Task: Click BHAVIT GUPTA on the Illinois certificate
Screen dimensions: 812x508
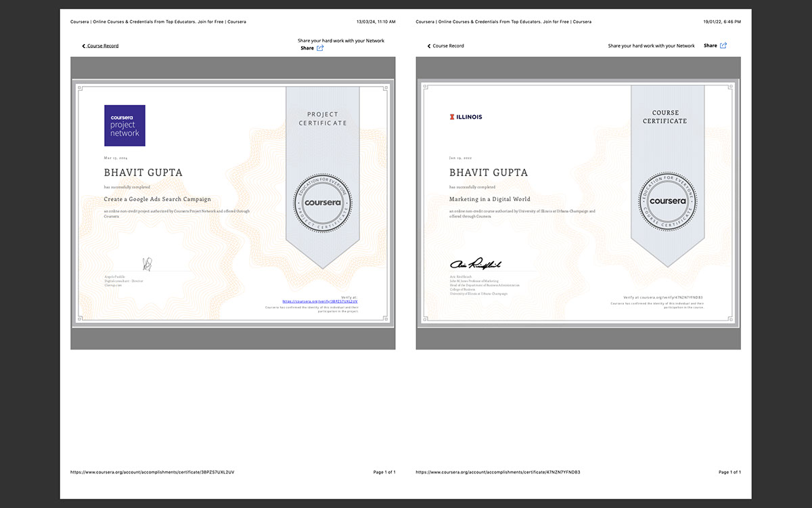Action: click(x=489, y=172)
